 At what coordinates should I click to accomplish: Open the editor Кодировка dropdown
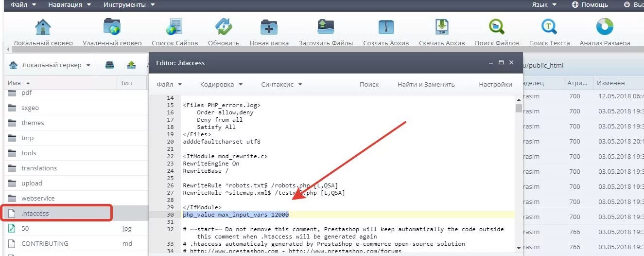point(221,84)
